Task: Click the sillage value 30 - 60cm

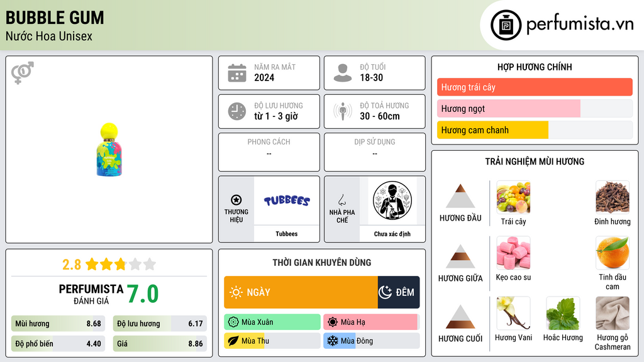Action: pyautogui.click(x=380, y=116)
